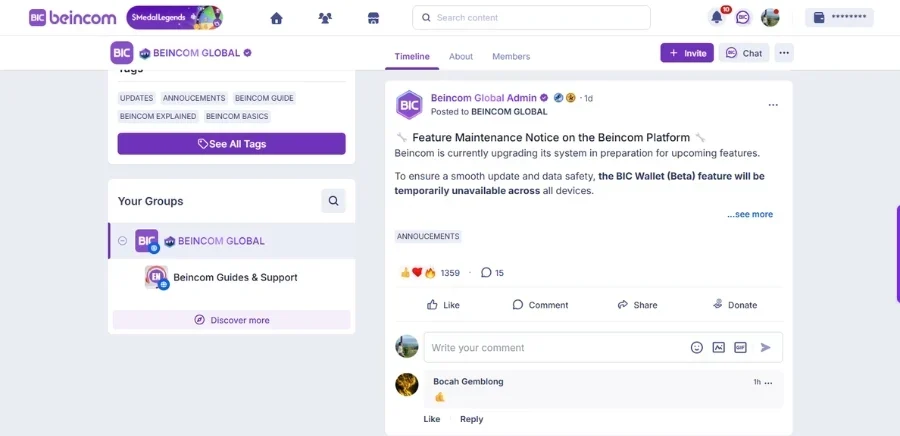900x436 pixels.
Task: Click ANNOUCEMENTS tag under the post
Action: (428, 236)
